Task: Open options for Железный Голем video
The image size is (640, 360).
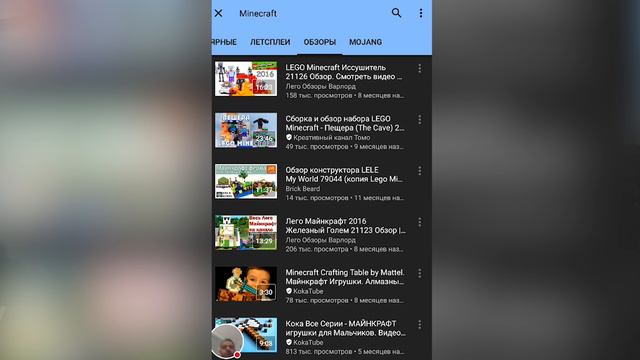Action: 420,222
